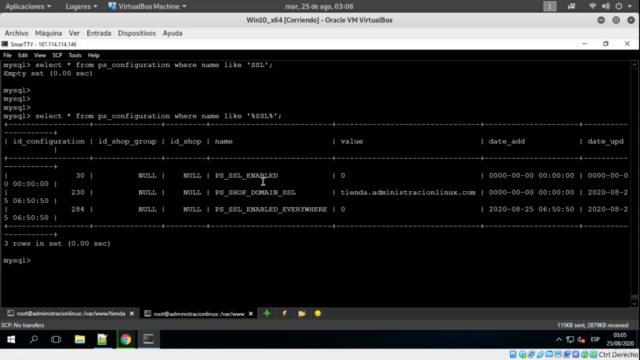Click VirtualBox optical drive status icon

(522, 354)
